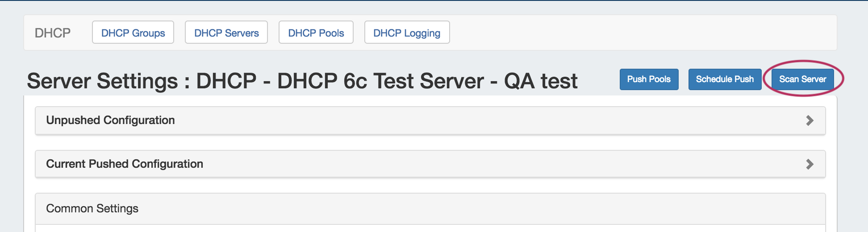868x232 pixels.
Task: Go to the DHCP Pools tab
Action: pos(316,33)
